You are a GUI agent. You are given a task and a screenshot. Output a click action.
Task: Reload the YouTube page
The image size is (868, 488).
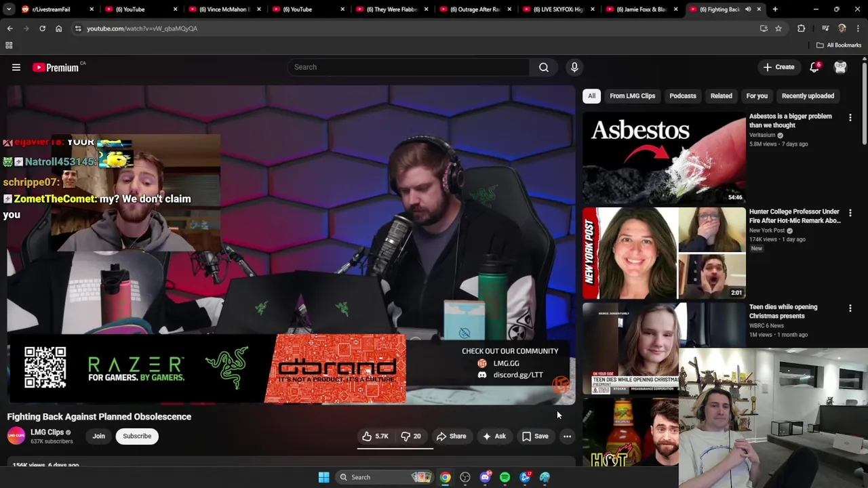pyautogui.click(x=42, y=28)
